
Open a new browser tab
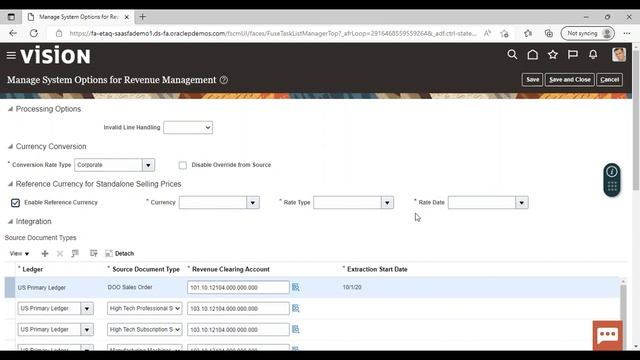click(x=142, y=17)
